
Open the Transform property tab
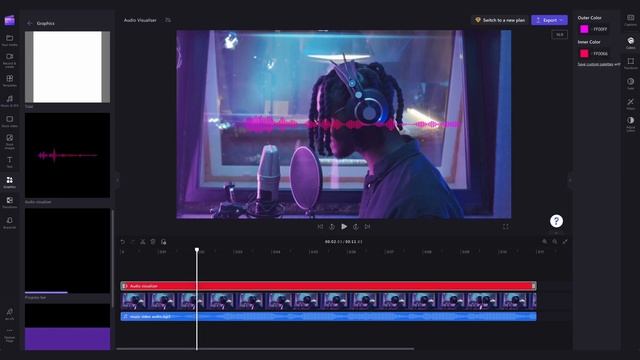(x=631, y=63)
